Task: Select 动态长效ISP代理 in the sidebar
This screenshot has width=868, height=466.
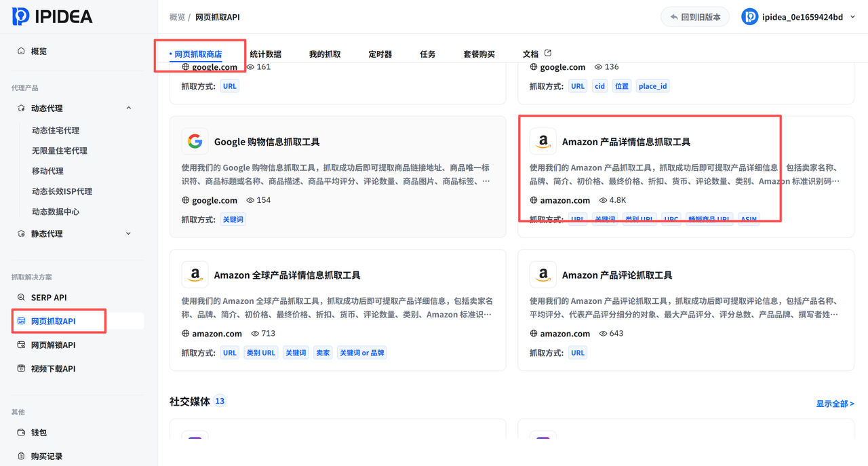Action: pos(62,191)
